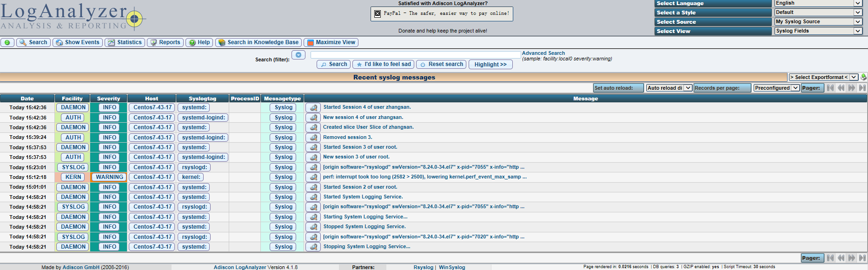Click the Reset search button
The height and width of the screenshot is (270, 868).
[441, 65]
